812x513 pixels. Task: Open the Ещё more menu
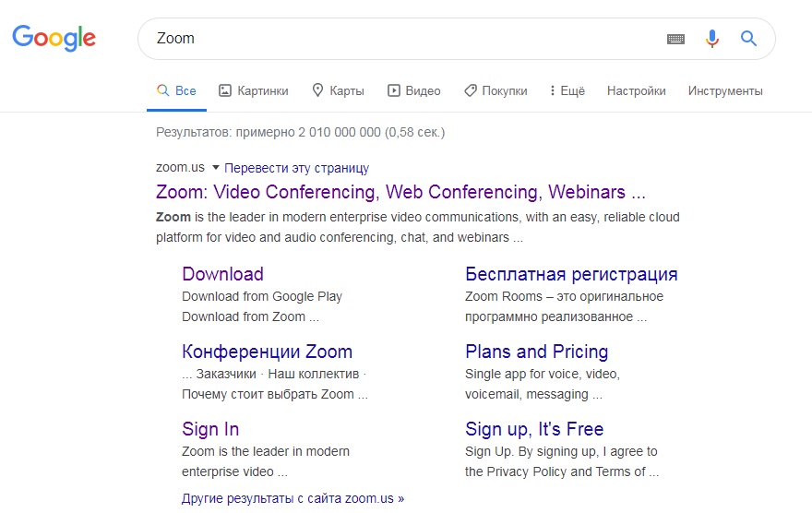567,91
